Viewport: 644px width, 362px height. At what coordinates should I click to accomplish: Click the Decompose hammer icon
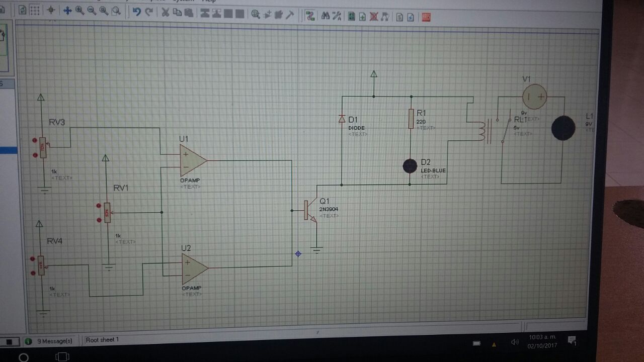tap(290, 15)
